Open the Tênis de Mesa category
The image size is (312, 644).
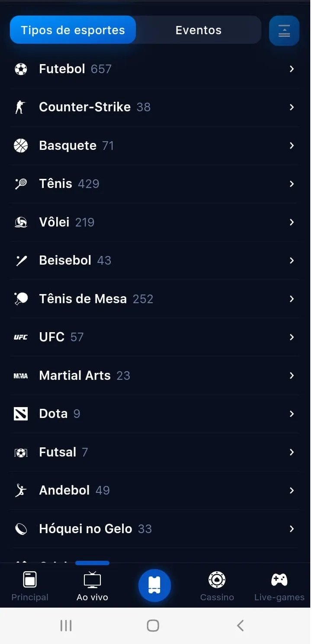155,299
